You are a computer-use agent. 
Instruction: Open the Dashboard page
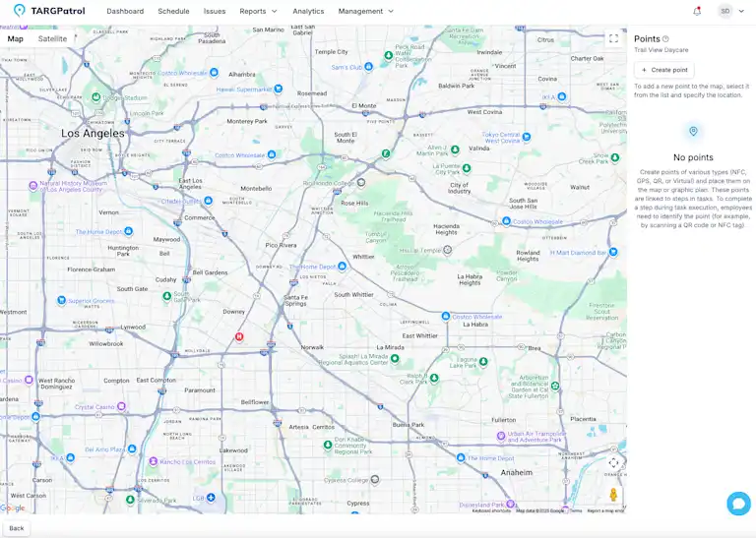click(x=125, y=11)
